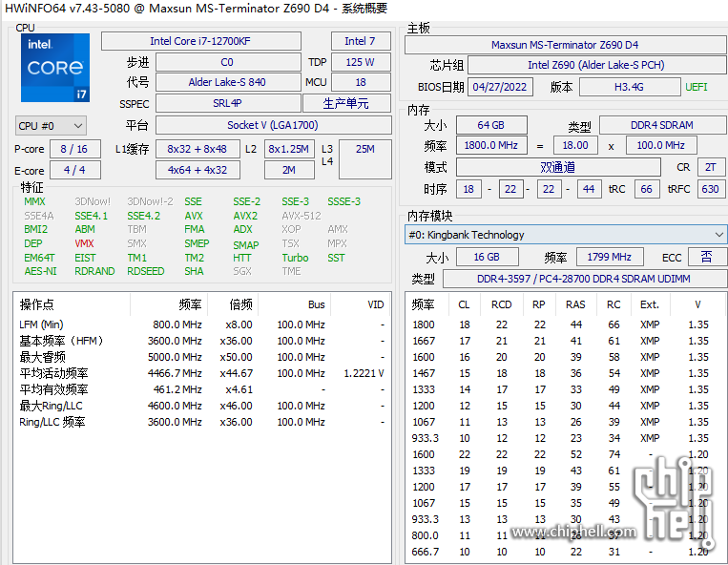Click the TDP value 125 W
This screenshot has width=728, height=565.
pyautogui.click(x=361, y=62)
